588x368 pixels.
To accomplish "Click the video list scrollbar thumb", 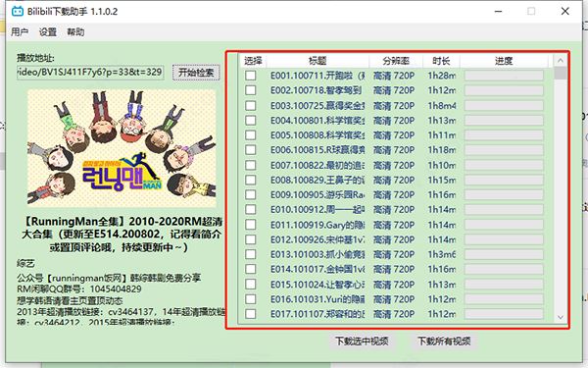I will (561, 73).
